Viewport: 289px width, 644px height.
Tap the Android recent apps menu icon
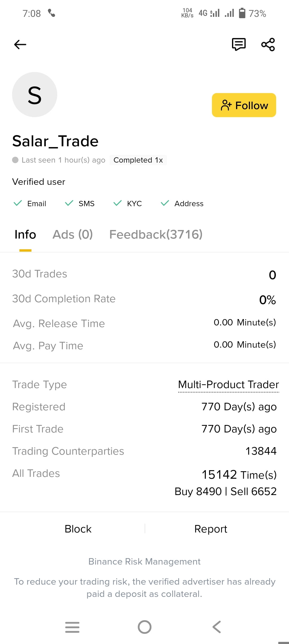(x=72, y=627)
